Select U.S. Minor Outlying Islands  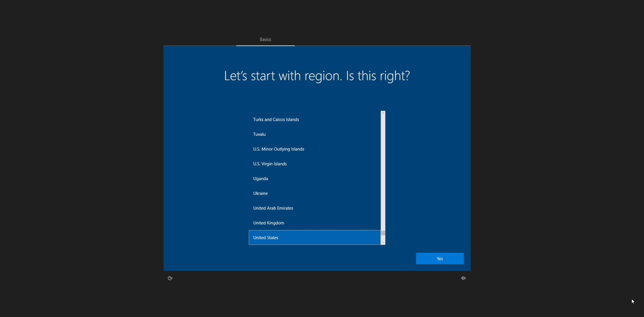(x=278, y=149)
